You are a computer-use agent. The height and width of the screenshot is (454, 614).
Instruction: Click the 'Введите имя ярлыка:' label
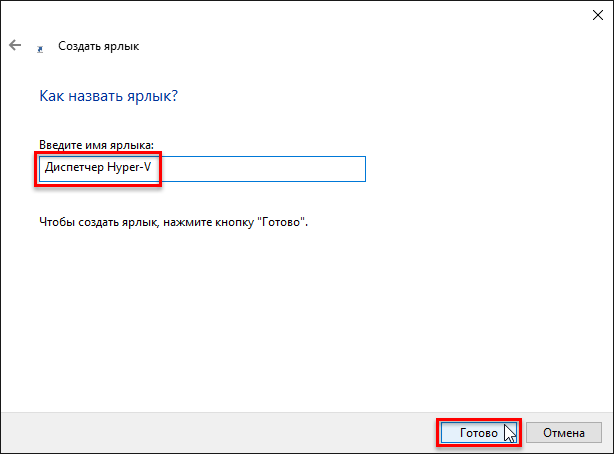click(x=96, y=145)
